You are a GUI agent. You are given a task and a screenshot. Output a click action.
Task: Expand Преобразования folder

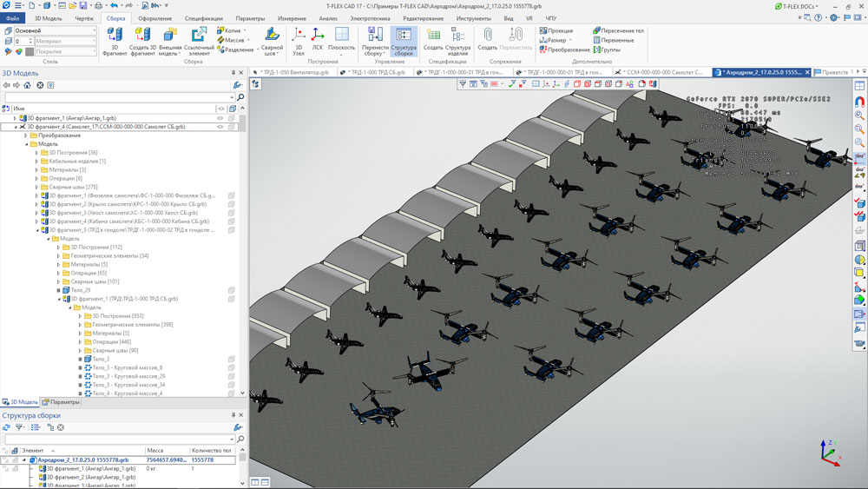tap(26, 135)
